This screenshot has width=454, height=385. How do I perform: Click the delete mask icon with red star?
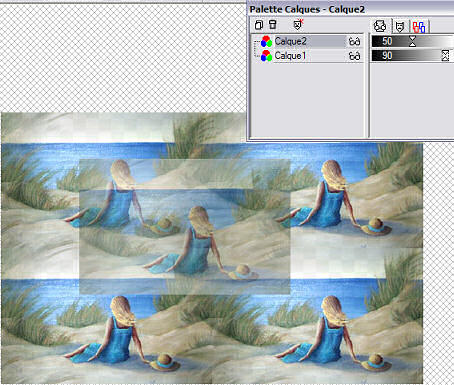point(298,25)
